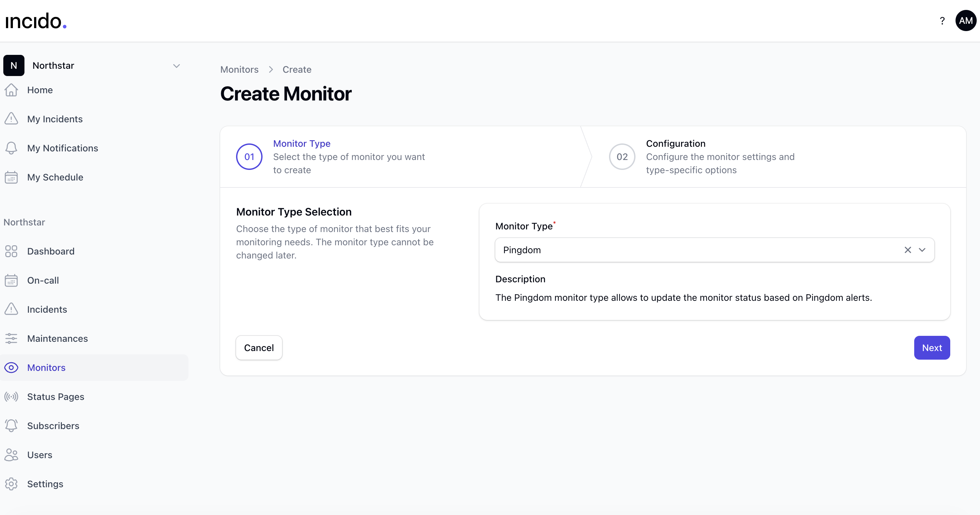This screenshot has width=980, height=515.
Task: Click the Monitors eye icon
Action: (12, 368)
